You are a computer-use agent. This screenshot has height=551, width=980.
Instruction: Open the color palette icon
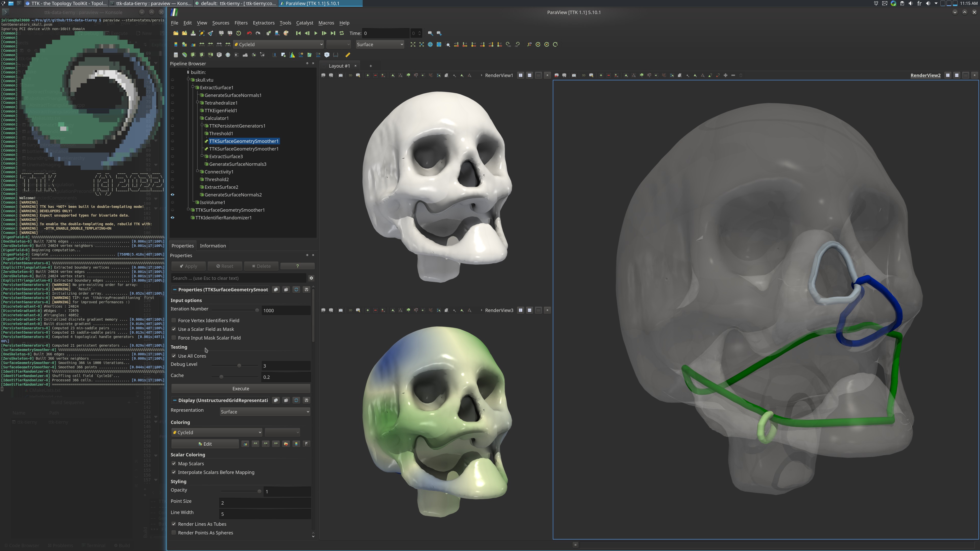coord(286,33)
